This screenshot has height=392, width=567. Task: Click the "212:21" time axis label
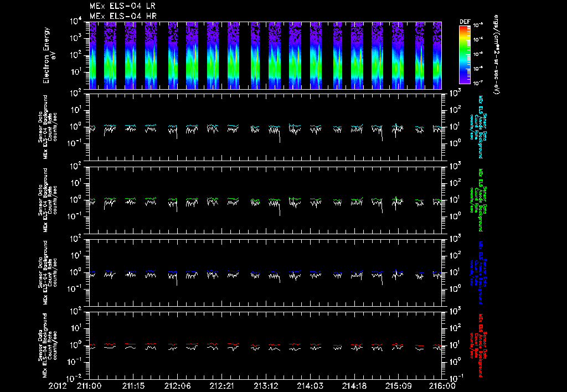221,386
